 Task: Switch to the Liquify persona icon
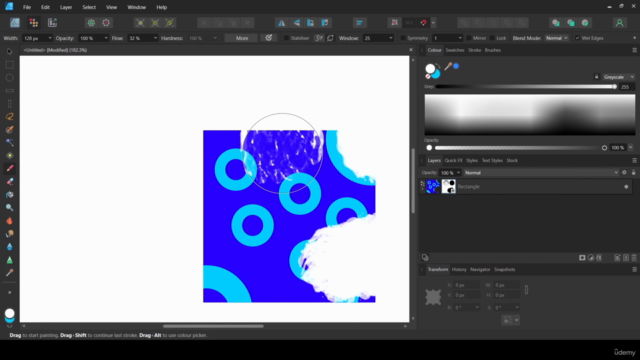click(x=33, y=23)
